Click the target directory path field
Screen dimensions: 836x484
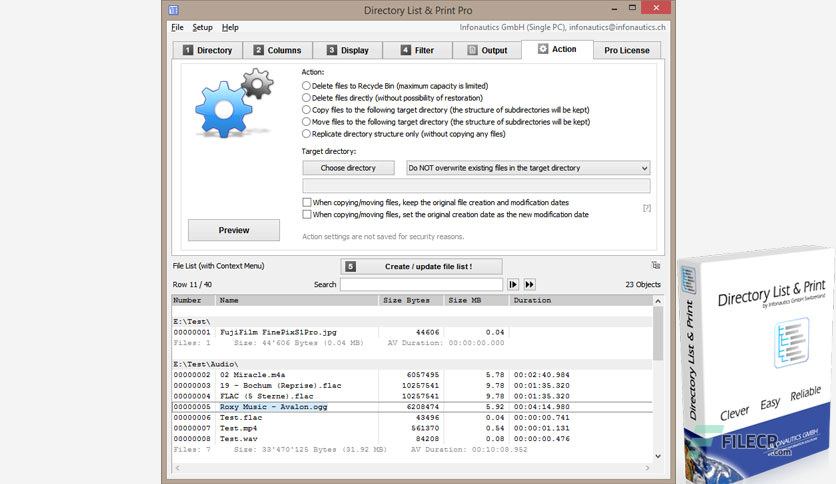tap(476, 185)
